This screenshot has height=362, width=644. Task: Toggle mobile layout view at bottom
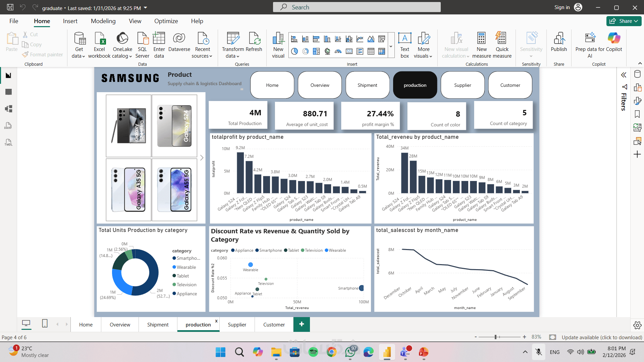point(45,323)
